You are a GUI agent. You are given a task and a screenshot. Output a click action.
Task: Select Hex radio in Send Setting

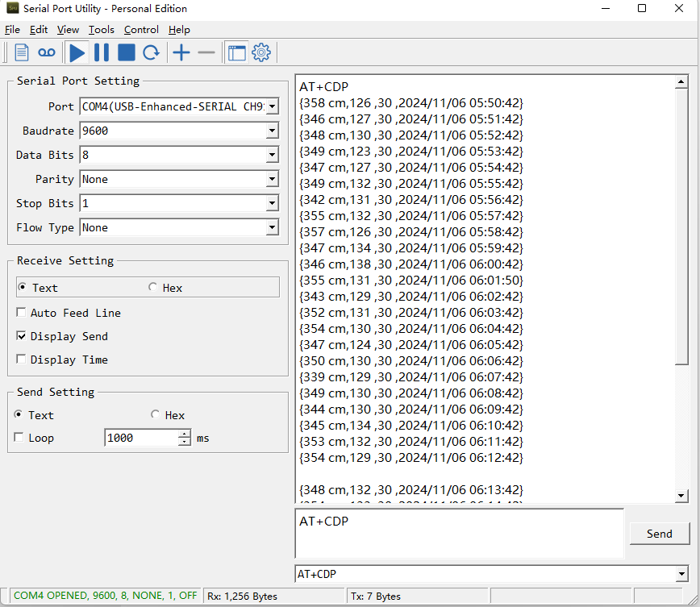coord(155,414)
